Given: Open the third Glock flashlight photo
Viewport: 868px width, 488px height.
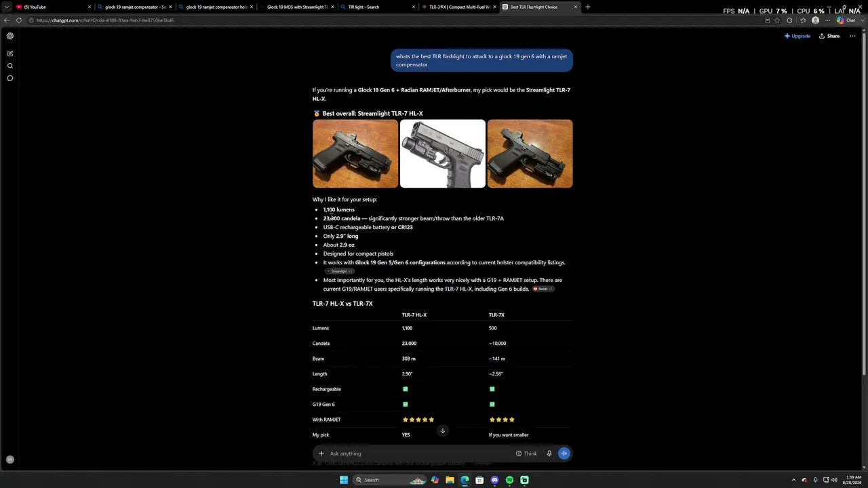Looking at the screenshot, I should 530,154.
